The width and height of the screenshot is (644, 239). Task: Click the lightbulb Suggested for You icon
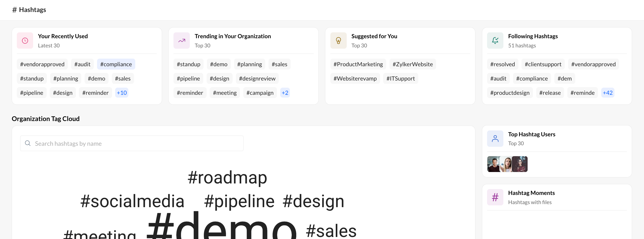coord(338,41)
